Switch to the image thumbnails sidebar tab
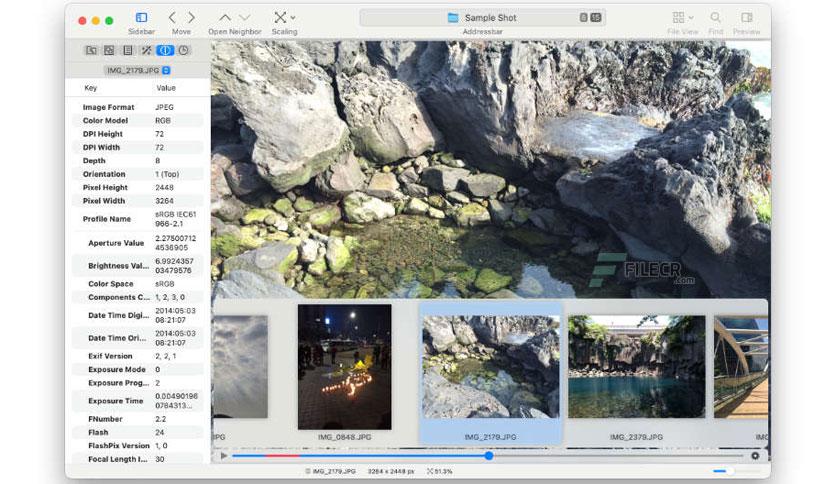The height and width of the screenshot is (484, 836). click(109, 50)
